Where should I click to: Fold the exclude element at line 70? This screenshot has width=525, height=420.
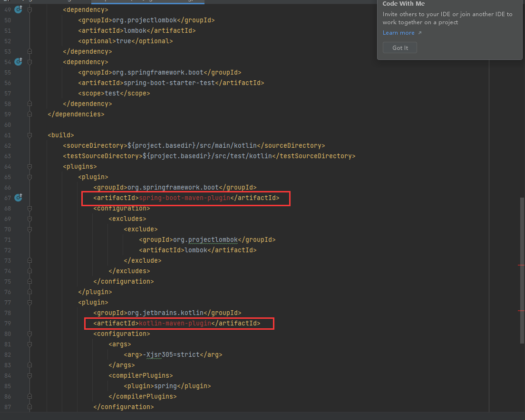tap(29, 229)
